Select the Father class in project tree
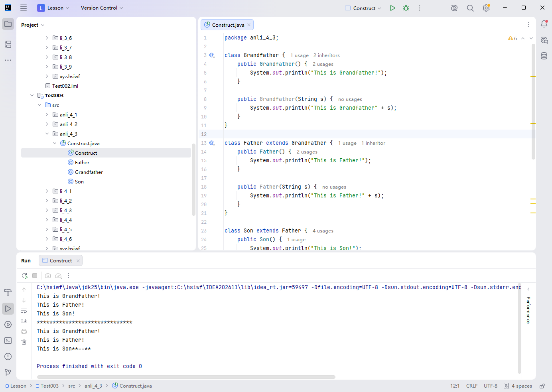This screenshot has height=392, width=552. (82, 163)
